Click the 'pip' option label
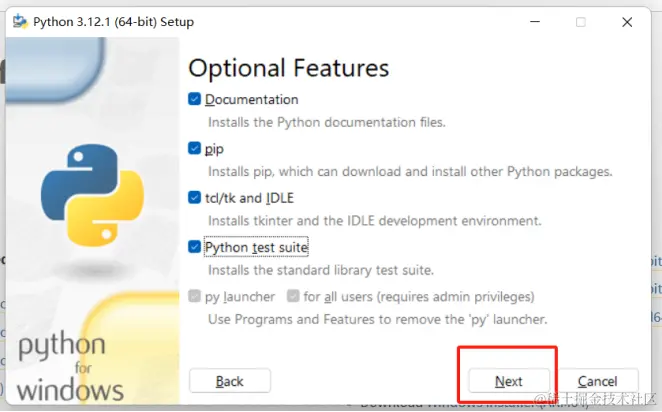This screenshot has width=662, height=412. [x=214, y=149]
